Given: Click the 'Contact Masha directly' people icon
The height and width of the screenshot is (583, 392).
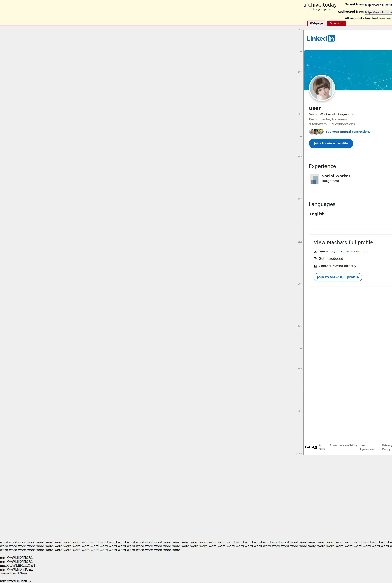Looking at the screenshot, I should 315,266.
